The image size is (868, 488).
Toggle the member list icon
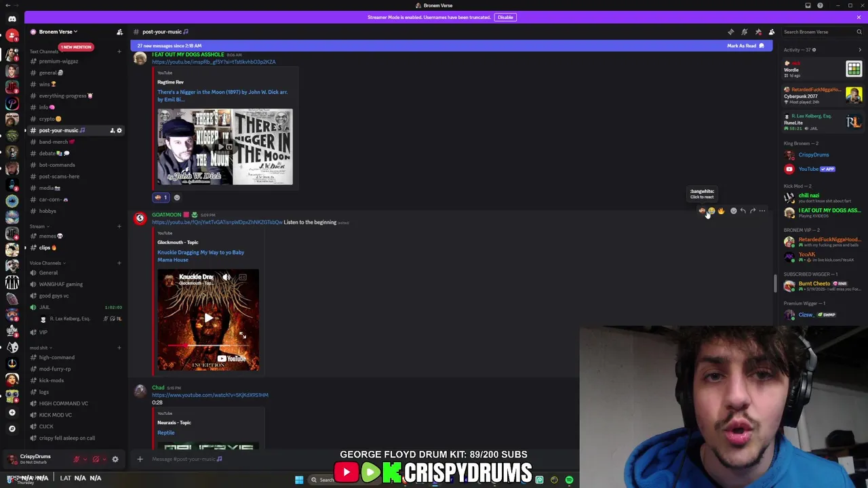pos(772,32)
